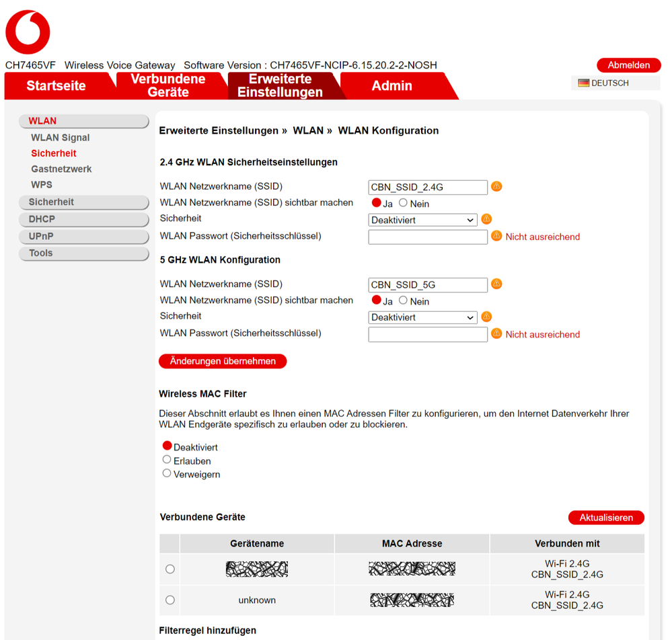Open the 2.4 GHz Sicherheit dropdown
This screenshot has width=672, height=640.
coord(422,220)
